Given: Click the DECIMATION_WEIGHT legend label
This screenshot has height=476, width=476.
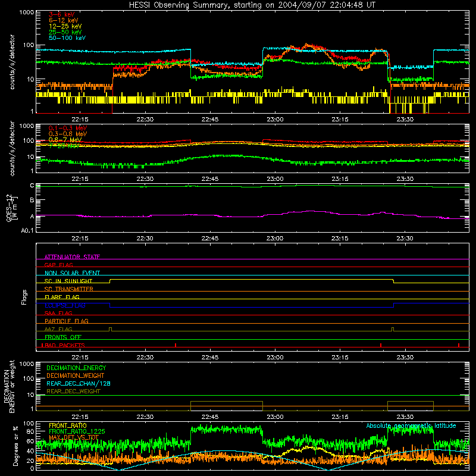Looking at the screenshot, I should coord(76,375).
